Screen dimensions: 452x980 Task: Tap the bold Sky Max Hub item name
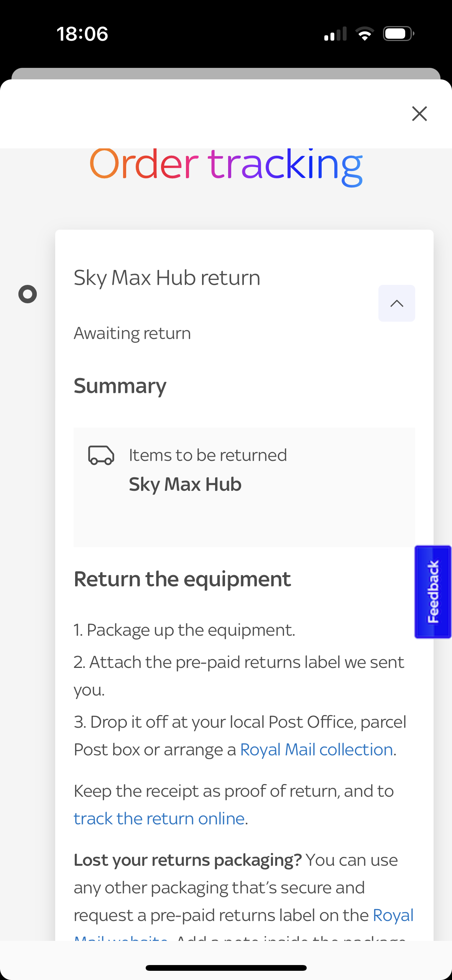pyautogui.click(x=185, y=484)
